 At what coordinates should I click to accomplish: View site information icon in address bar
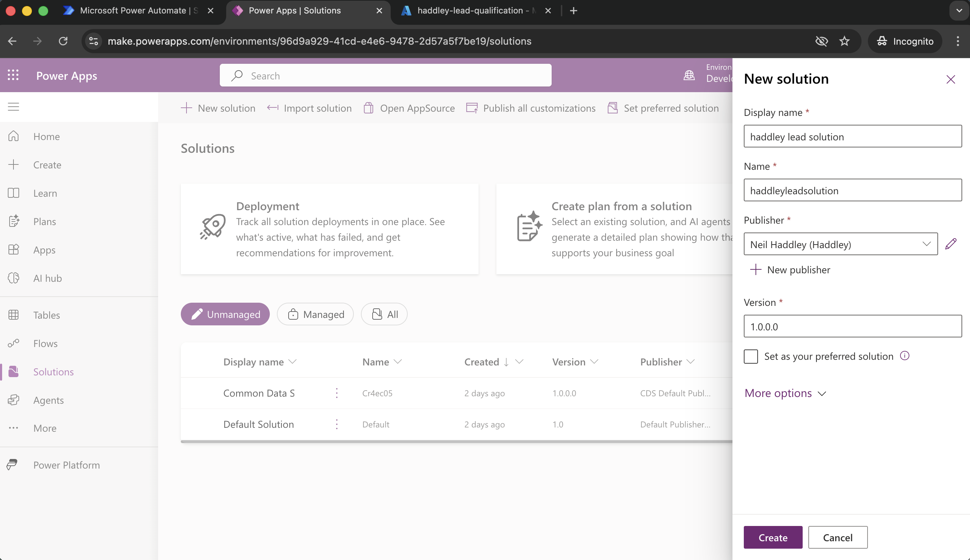click(94, 41)
